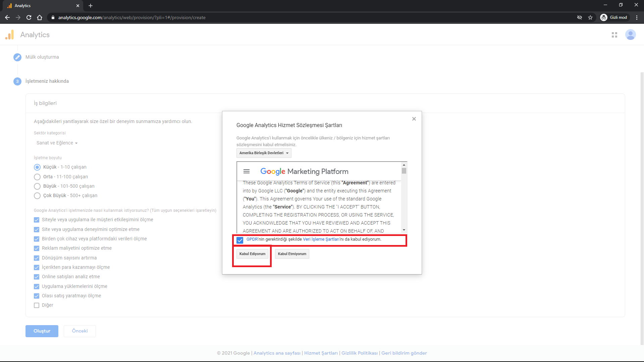Click the Kabul Ediyorum button
Screen dimensions: 644x362
(252, 254)
